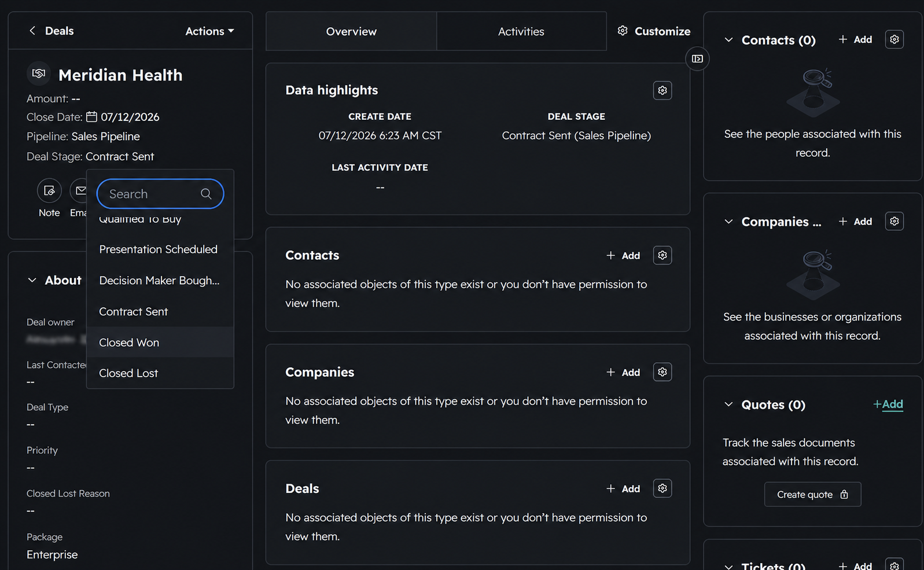924x570 pixels.
Task: Click the Close Date calendar icon
Action: click(x=91, y=117)
